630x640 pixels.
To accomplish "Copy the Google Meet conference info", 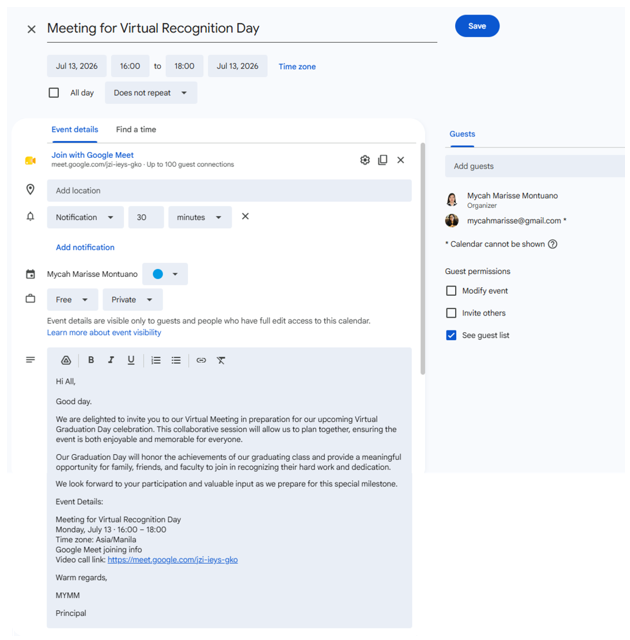I will pos(382,160).
